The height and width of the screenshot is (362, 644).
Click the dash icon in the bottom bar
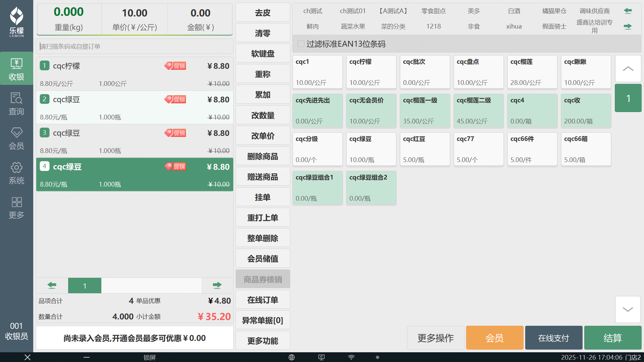(x=87, y=357)
